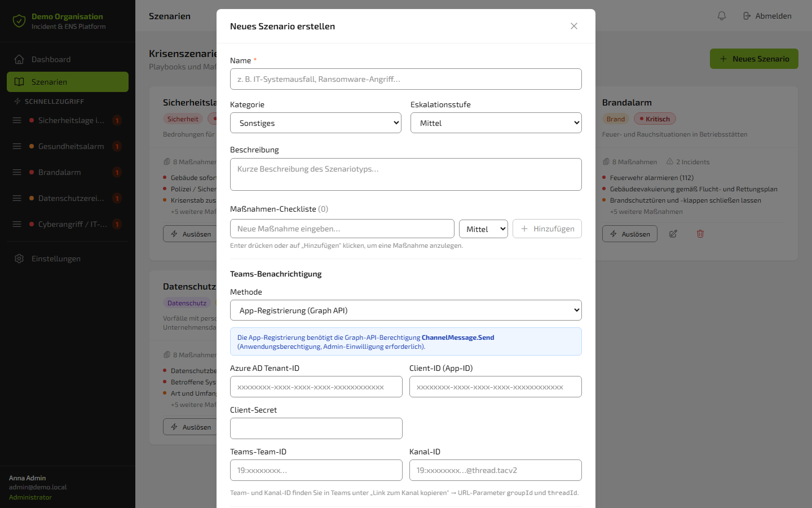Image resolution: width=812 pixels, height=508 pixels.
Task: Click the Demo Organisation shield logo
Action: [19, 21]
